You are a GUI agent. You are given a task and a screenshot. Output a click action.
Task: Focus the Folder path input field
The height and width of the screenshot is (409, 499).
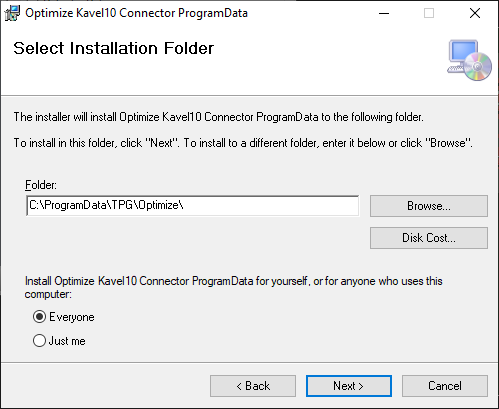click(x=193, y=206)
